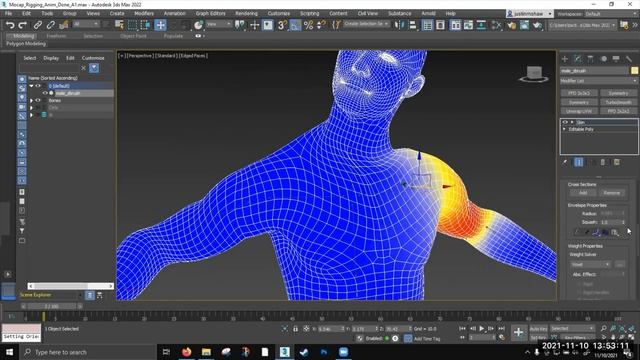Open the Graph Editors menu
640x360 pixels.
click(211, 13)
